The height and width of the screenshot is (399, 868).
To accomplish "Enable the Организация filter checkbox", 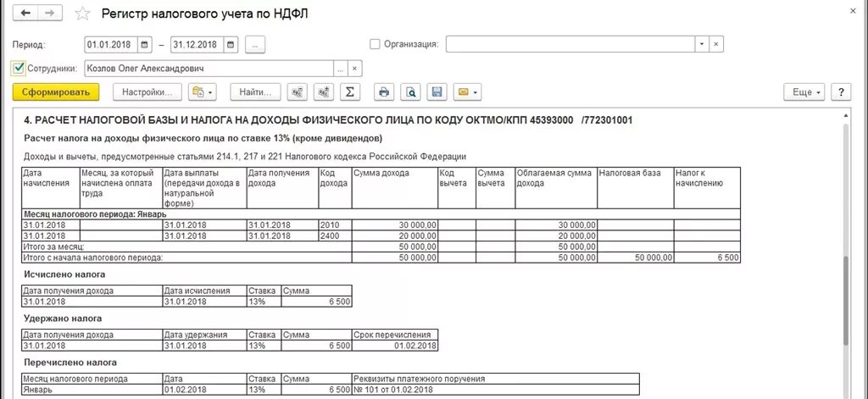I will [375, 44].
